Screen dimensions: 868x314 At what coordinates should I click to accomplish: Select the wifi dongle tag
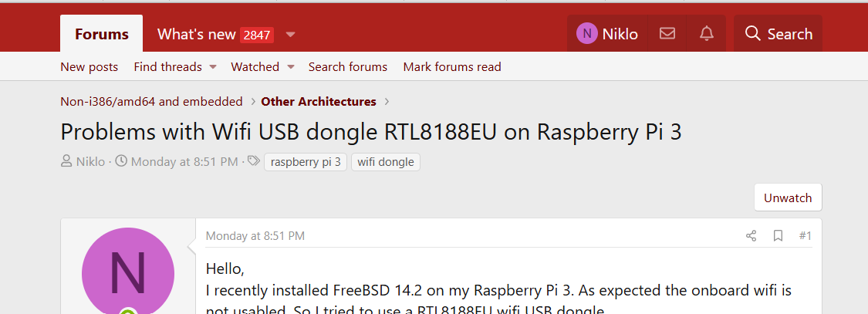(x=385, y=162)
